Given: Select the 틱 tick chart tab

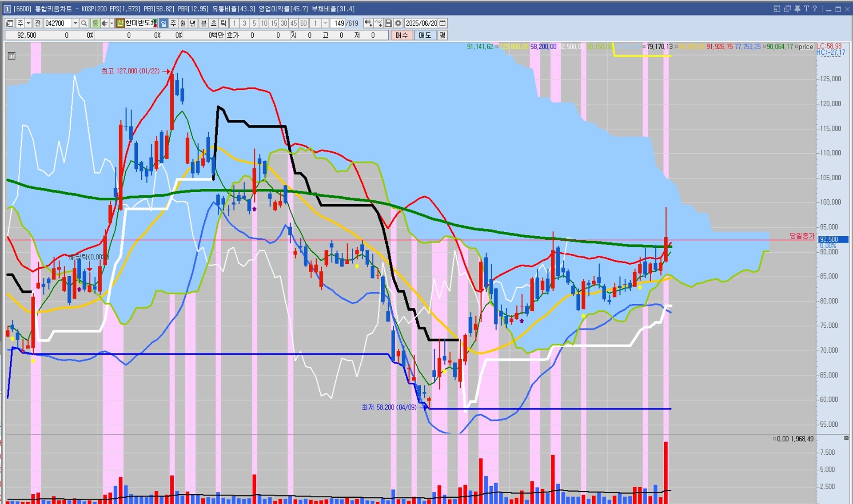Looking at the screenshot, I should [x=223, y=23].
